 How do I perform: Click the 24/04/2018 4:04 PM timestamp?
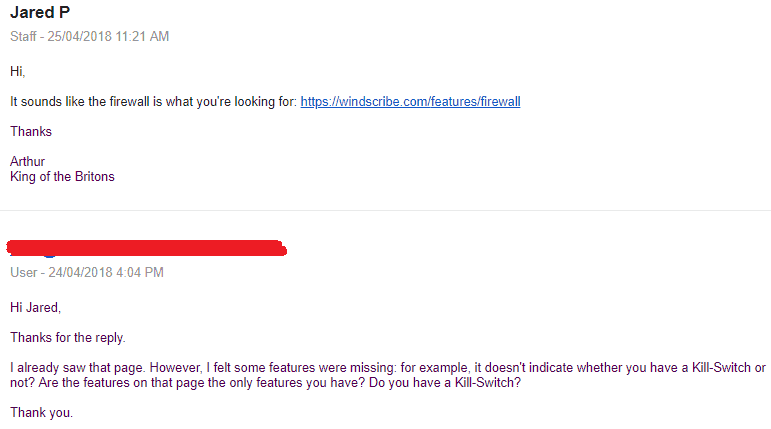click(106, 273)
